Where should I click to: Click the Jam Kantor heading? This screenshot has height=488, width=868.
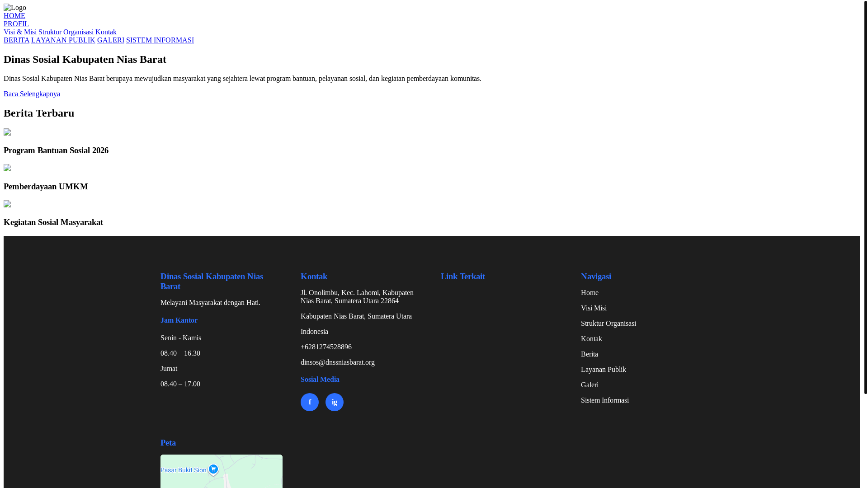pos(179,320)
